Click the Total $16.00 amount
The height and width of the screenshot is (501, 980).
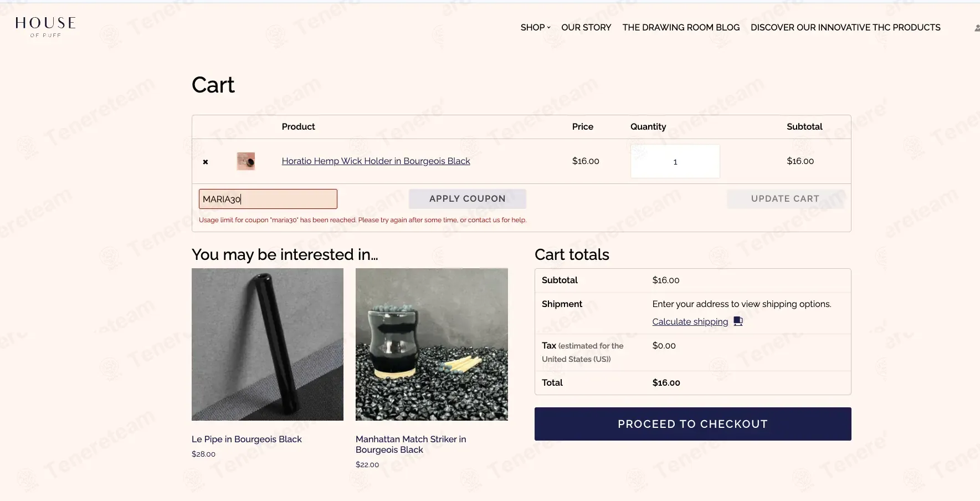(666, 382)
